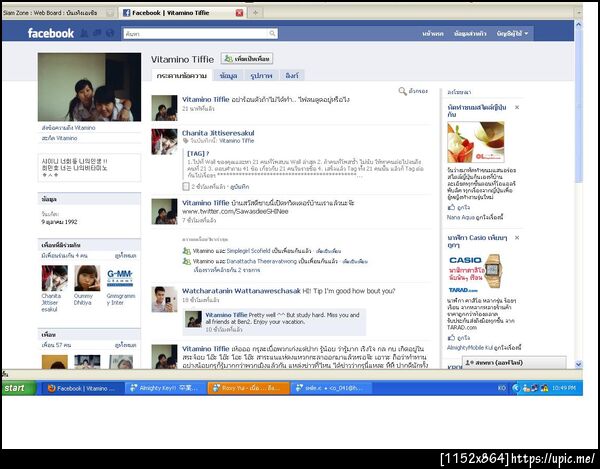The height and width of the screenshot is (469, 600).
Task: Open Chanita Jittiseresakul post author name
Action: click(218, 133)
